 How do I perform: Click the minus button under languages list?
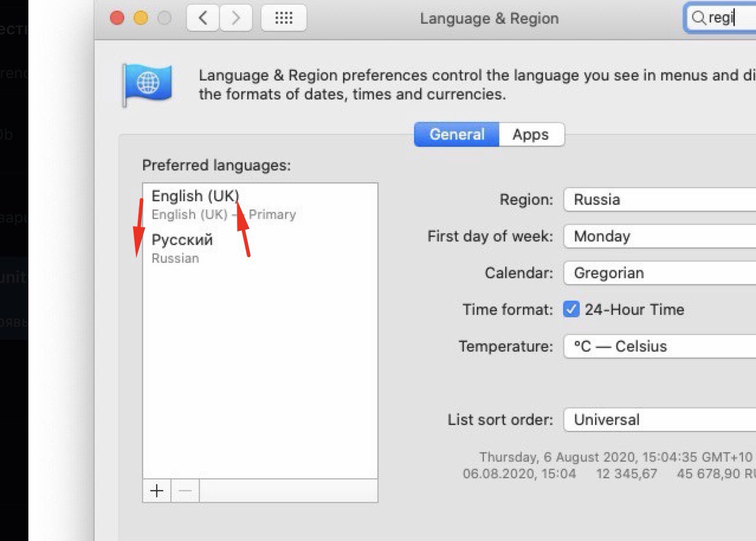[185, 491]
